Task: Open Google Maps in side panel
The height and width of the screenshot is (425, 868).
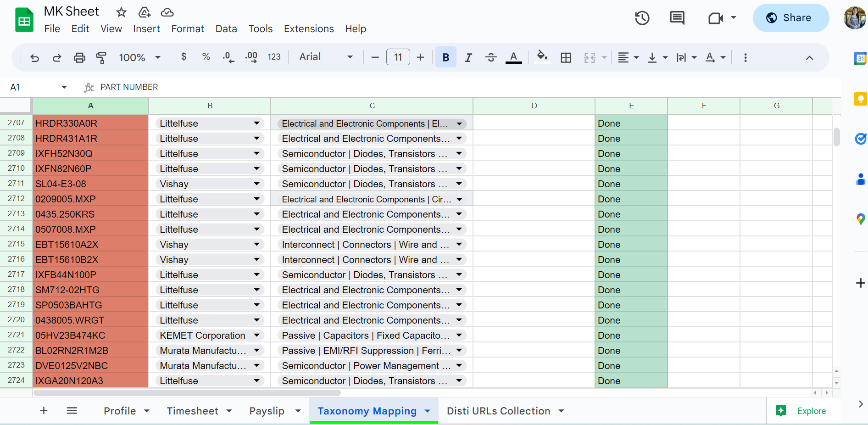Action: [861, 219]
